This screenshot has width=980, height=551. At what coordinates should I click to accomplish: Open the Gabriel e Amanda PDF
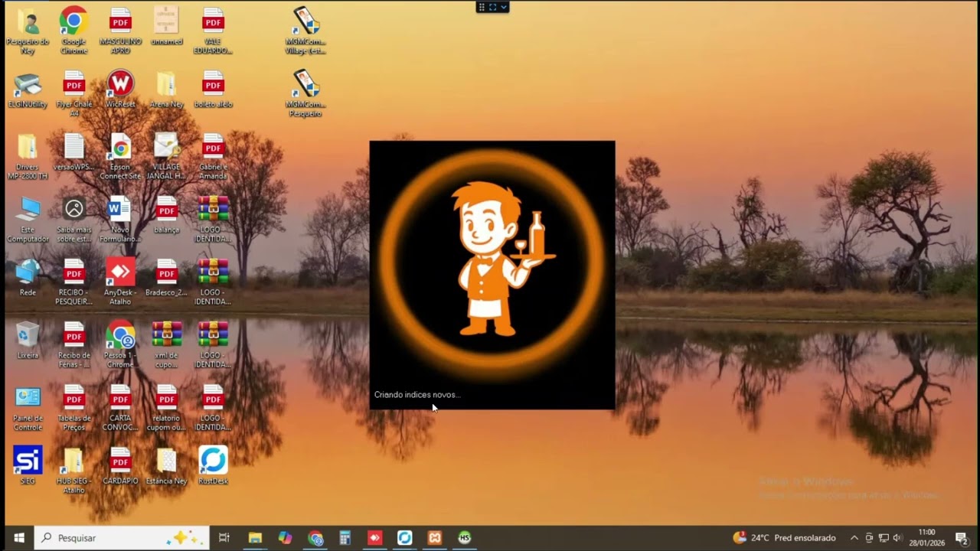(213, 157)
